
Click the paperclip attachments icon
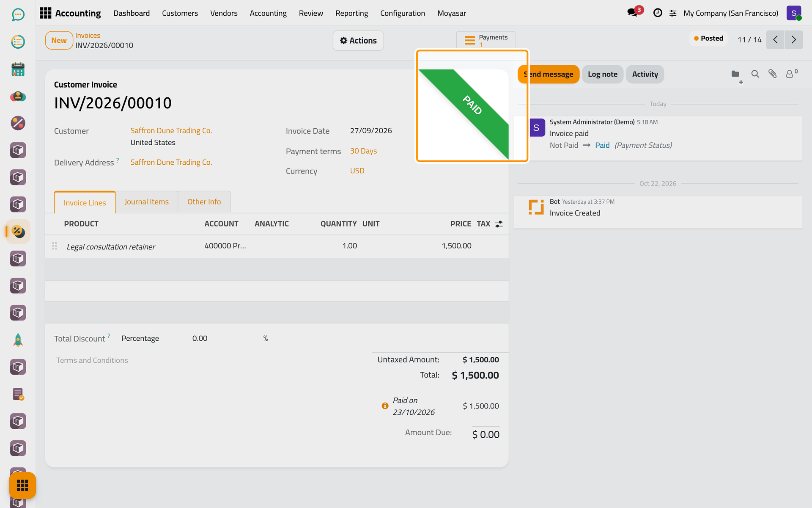[772, 74]
